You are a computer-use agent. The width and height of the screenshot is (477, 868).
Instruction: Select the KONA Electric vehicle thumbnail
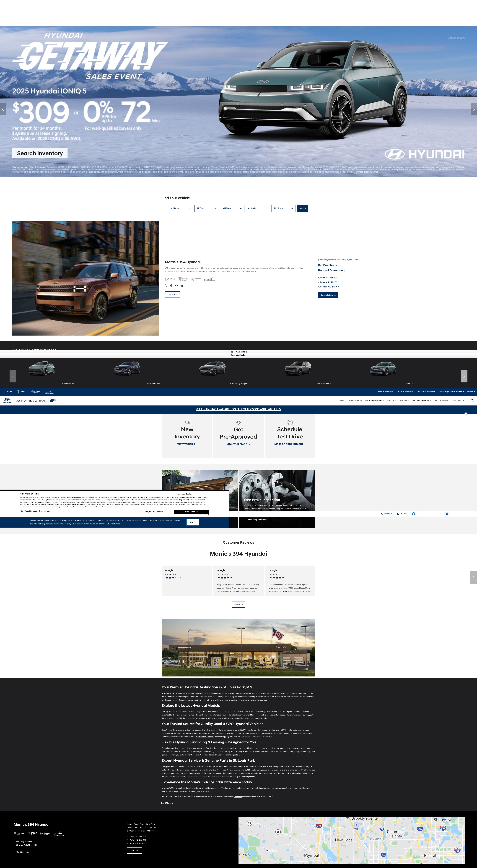(x=42, y=369)
